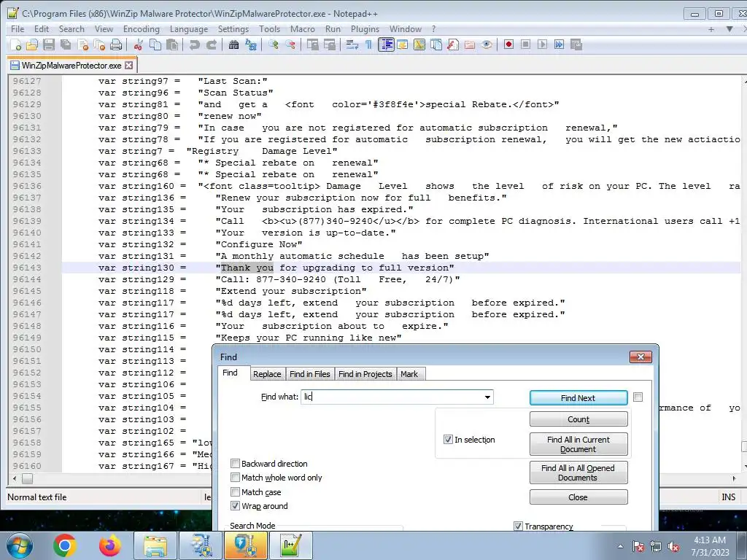Switch to the Mark tab
The width and height of the screenshot is (747, 560).
409,374
